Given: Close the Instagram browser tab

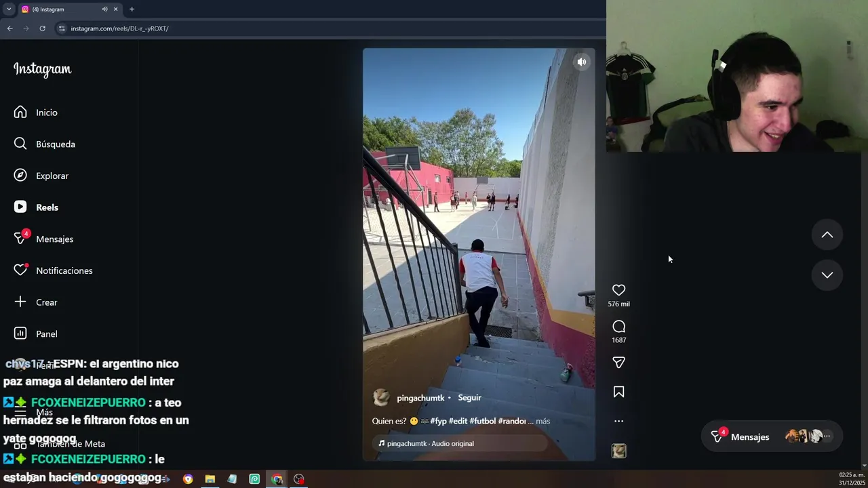Looking at the screenshot, I should 115,9.
